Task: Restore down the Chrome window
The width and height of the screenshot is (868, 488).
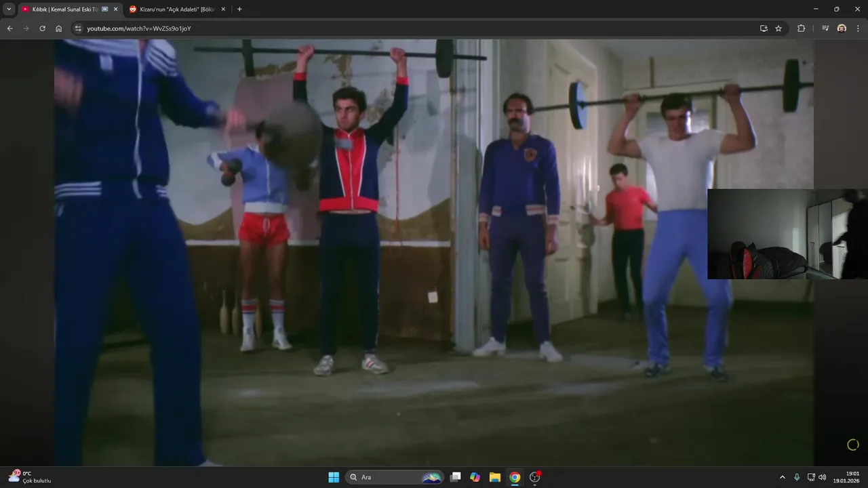Action: pos(836,9)
